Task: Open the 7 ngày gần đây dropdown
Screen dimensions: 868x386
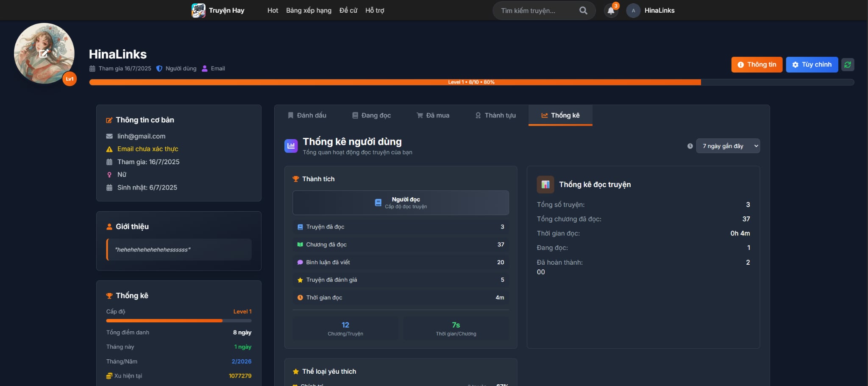Action: tap(728, 146)
